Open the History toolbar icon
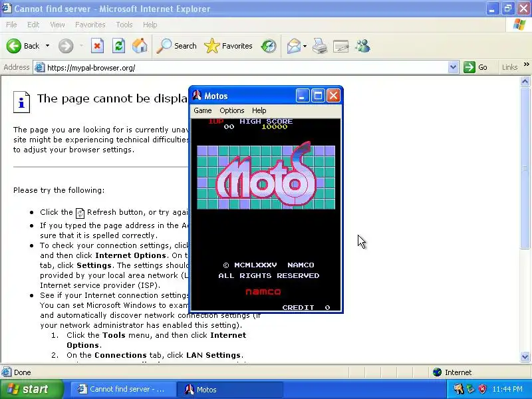This screenshot has width=532, height=399. (269, 46)
